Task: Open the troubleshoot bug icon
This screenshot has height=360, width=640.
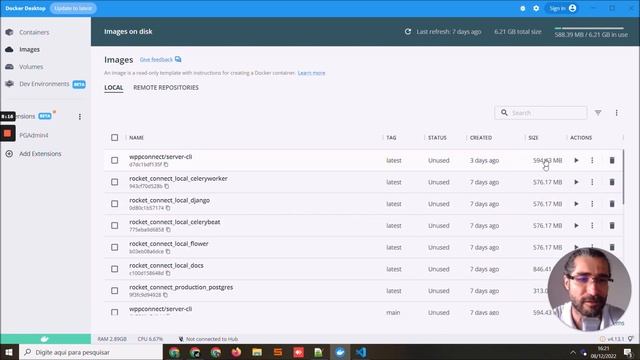Action: click(522, 8)
